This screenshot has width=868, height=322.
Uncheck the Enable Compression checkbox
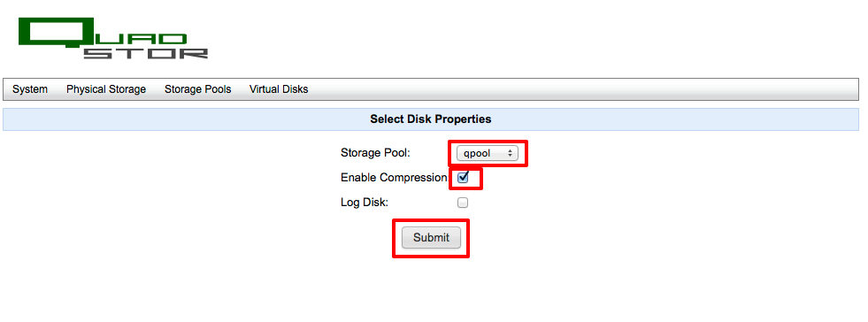[x=463, y=178]
